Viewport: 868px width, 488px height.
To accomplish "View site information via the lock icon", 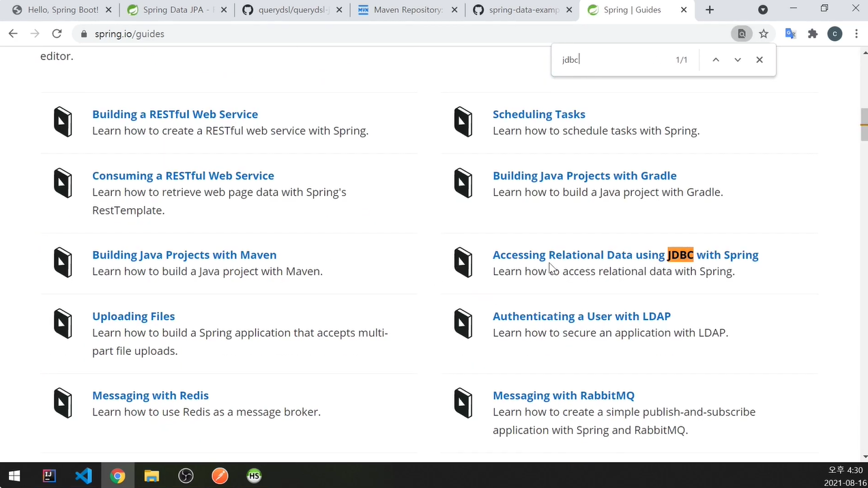I will 84,33.
